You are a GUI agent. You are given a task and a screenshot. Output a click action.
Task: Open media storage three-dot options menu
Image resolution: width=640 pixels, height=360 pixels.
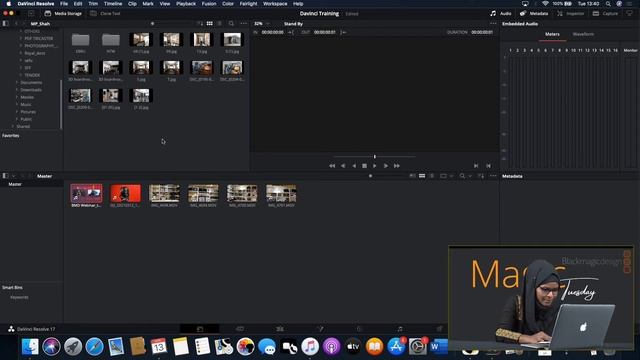click(x=244, y=24)
